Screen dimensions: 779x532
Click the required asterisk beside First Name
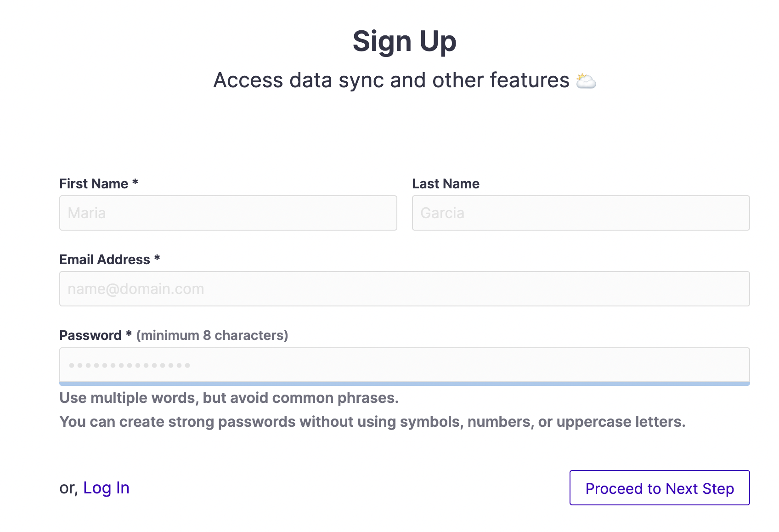135,182
